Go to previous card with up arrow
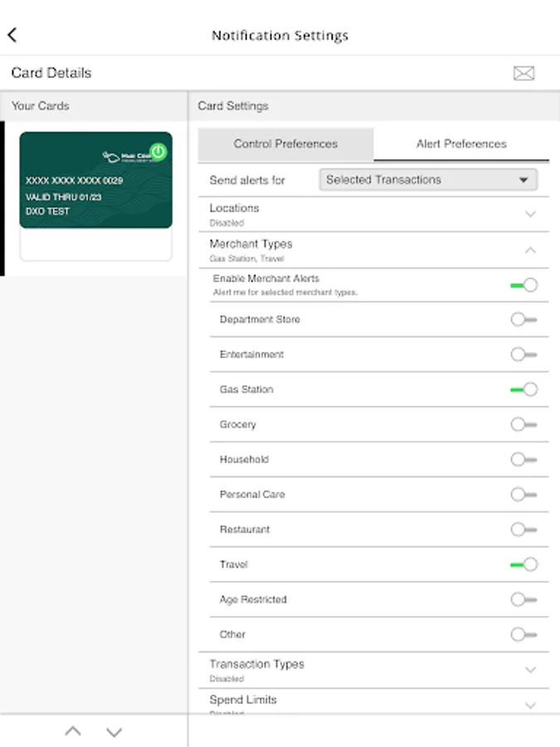Viewport: 560px width, 747px height. pyautogui.click(x=73, y=731)
